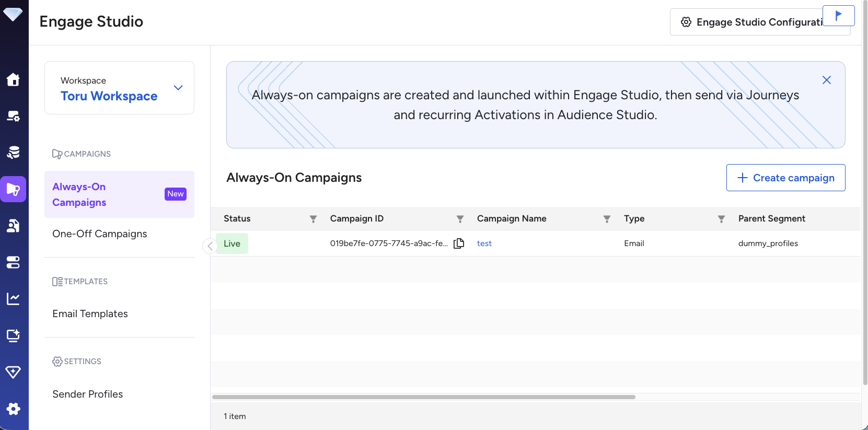Click the analytics chart icon in sidebar
This screenshot has height=430, width=868.
tap(13, 299)
